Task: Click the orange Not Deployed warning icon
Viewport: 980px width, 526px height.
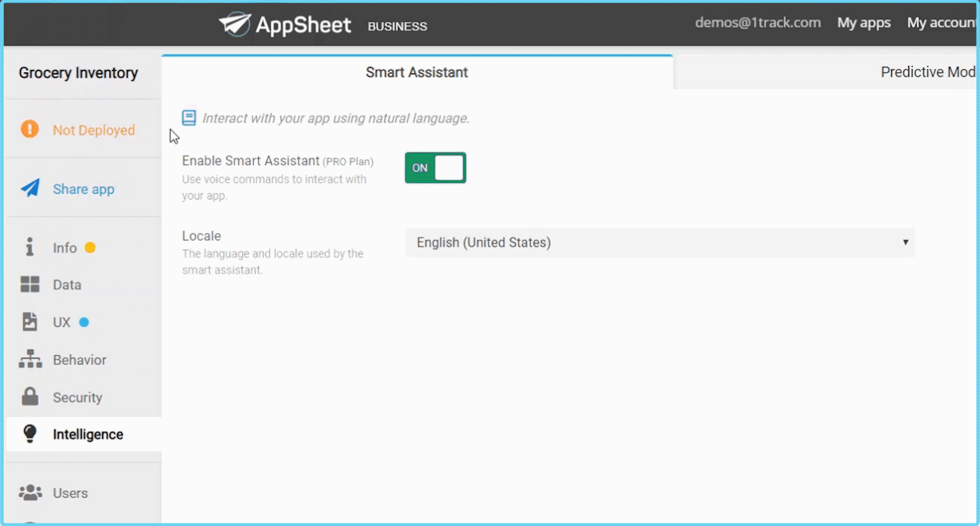Action: (x=30, y=129)
